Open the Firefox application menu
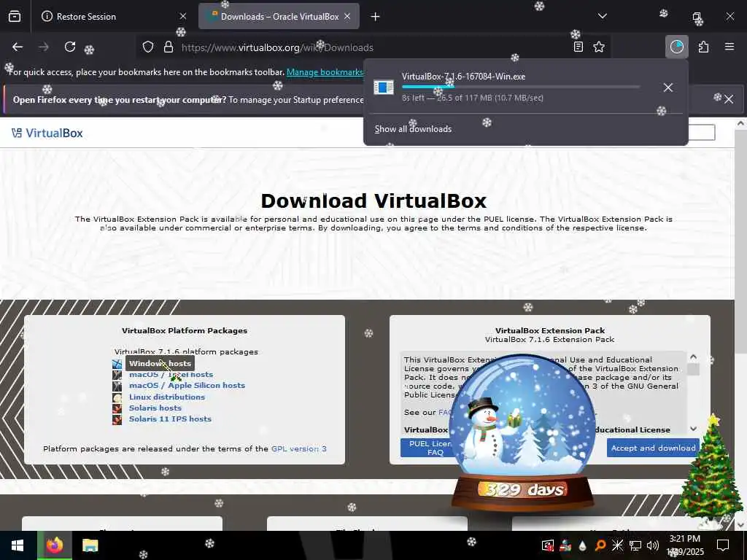This screenshot has width=747, height=560. tap(729, 47)
